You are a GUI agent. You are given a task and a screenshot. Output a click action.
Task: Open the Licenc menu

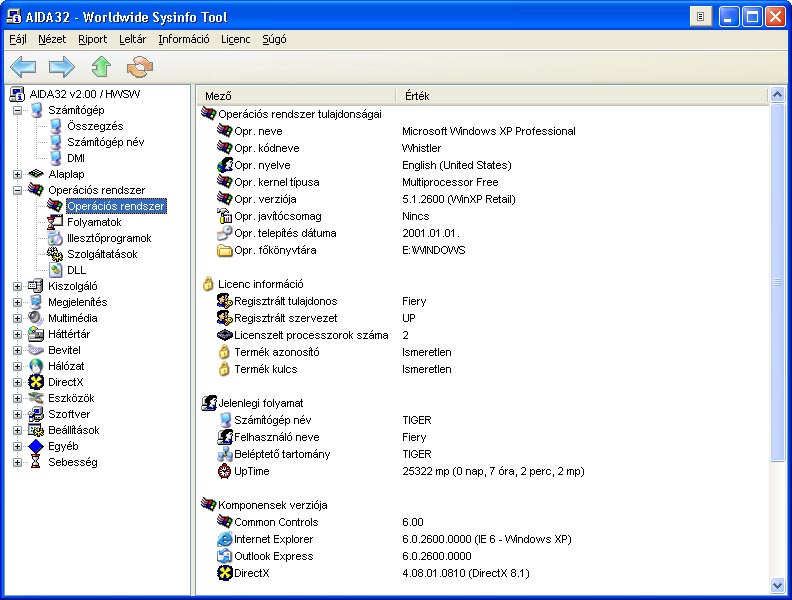tap(235, 39)
